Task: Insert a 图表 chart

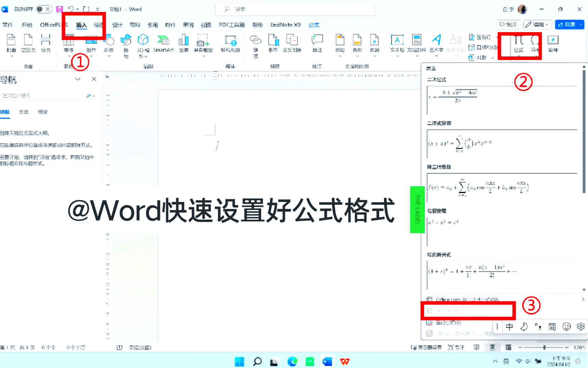Action: (184, 43)
